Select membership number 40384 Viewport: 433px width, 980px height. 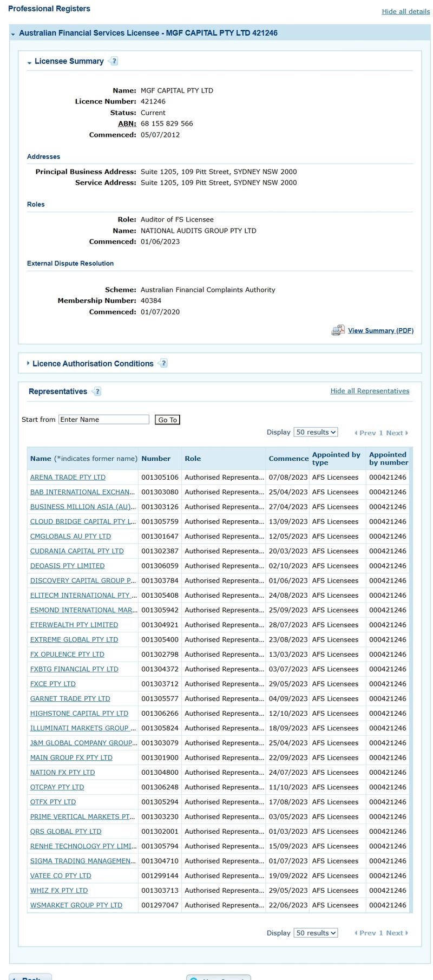click(151, 300)
